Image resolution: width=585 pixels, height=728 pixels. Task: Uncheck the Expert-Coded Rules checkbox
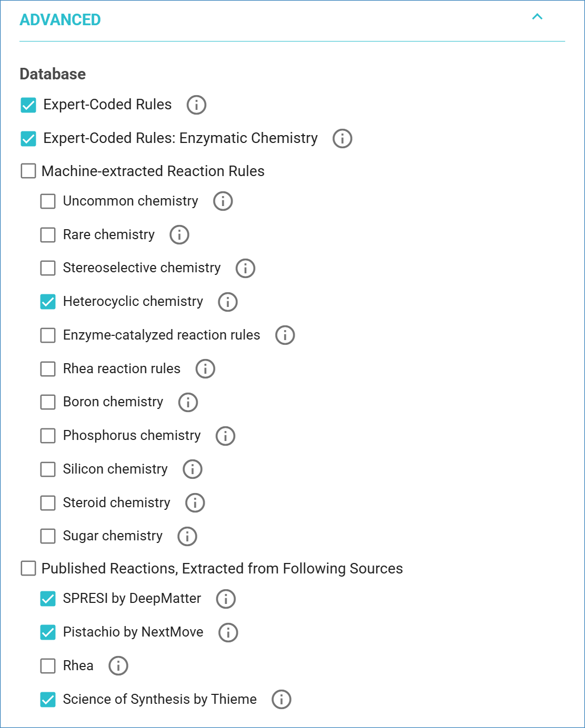[28, 105]
